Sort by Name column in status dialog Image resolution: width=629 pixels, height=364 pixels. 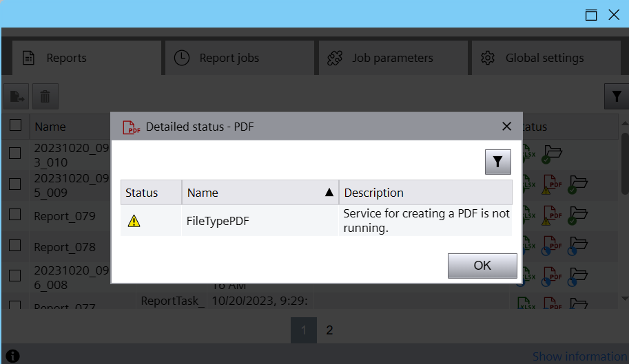pyautogui.click(x=260, y=193)
